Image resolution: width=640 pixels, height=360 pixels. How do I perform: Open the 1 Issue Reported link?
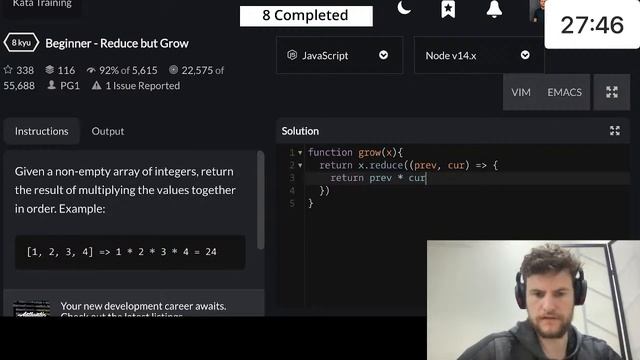pyautogui.click(x=142, y=86)
